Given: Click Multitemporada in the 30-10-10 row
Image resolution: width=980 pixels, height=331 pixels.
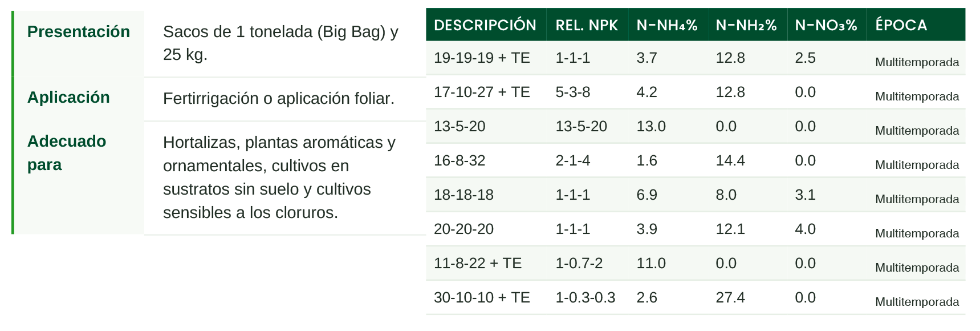Looking at the screenshot, I should click(x=917, y=302).
